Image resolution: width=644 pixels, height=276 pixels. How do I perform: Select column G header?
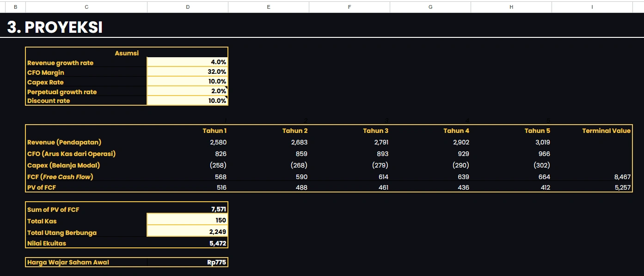click(x=430, y=7)
